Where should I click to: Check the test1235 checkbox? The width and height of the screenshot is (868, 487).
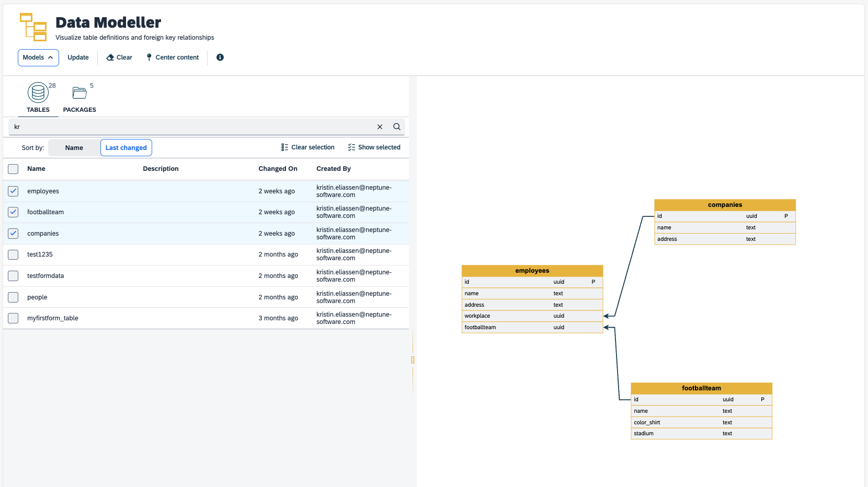(13, 254)
